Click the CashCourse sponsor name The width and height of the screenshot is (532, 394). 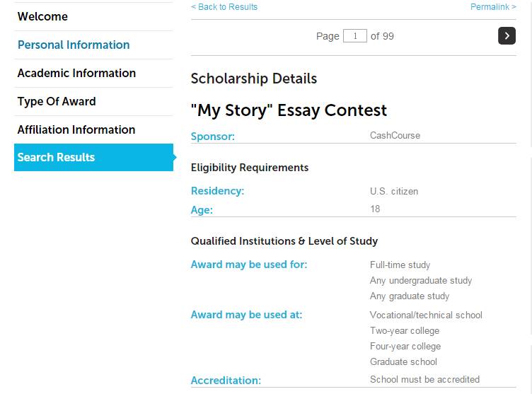[x=395, y=135]
